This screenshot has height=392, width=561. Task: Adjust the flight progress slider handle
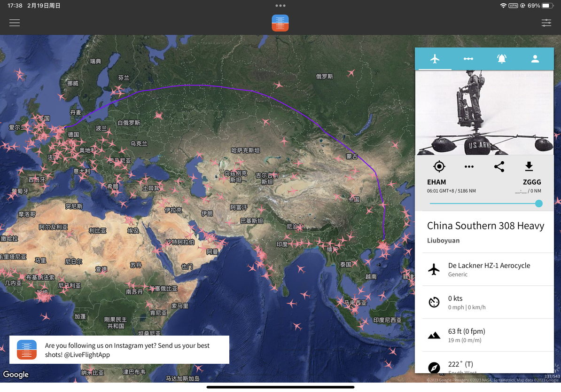pyautogui.click(x=539, y=204)
